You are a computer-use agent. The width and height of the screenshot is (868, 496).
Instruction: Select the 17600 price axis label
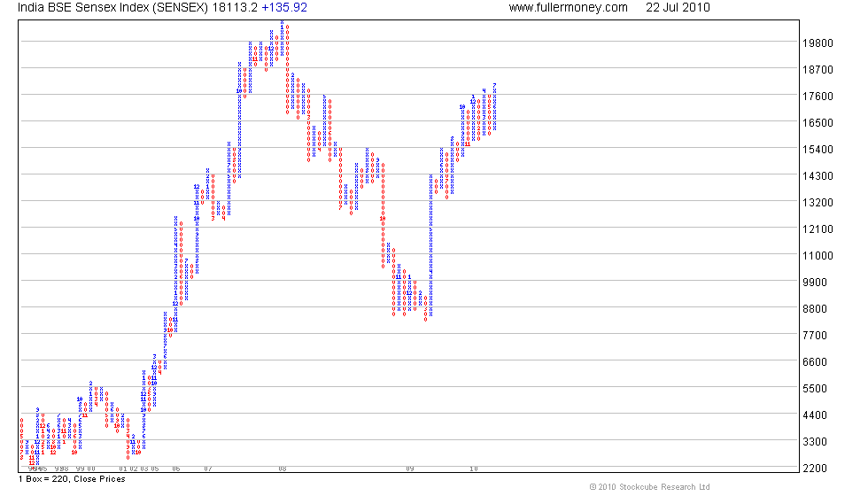(x=818, y=97)
